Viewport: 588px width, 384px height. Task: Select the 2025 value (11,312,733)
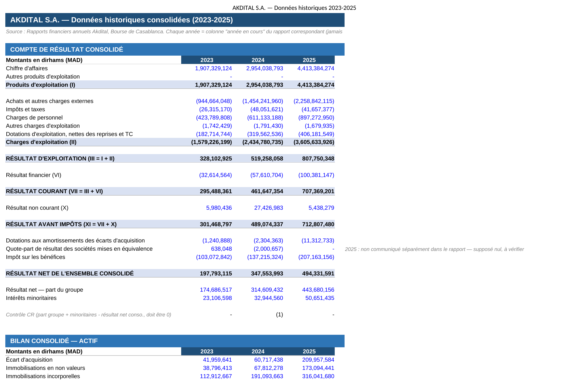(318, 241)
